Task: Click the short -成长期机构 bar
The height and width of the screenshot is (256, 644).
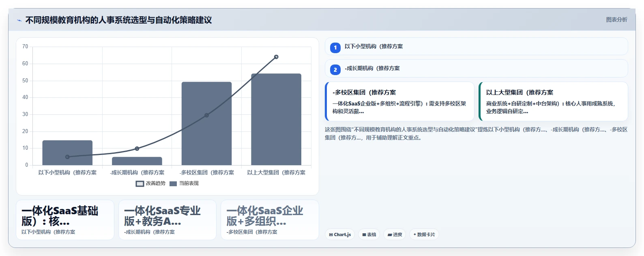Action: click(137, 161)
